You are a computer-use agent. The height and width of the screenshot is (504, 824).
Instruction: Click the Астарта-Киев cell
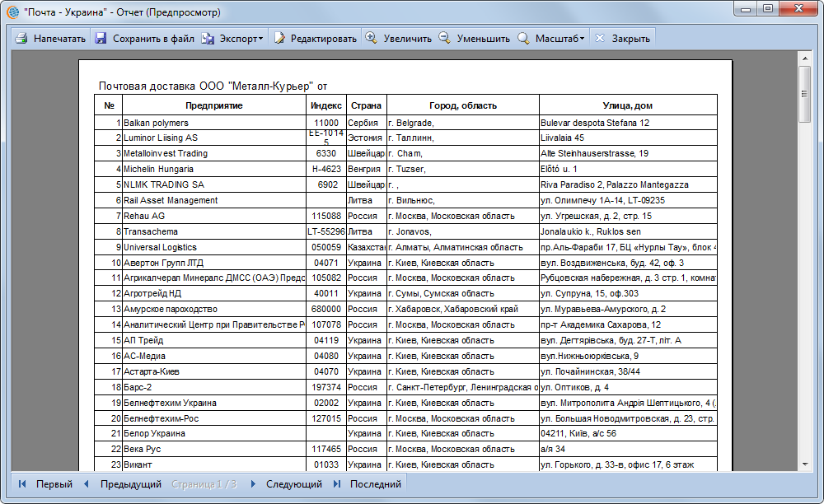214,371
